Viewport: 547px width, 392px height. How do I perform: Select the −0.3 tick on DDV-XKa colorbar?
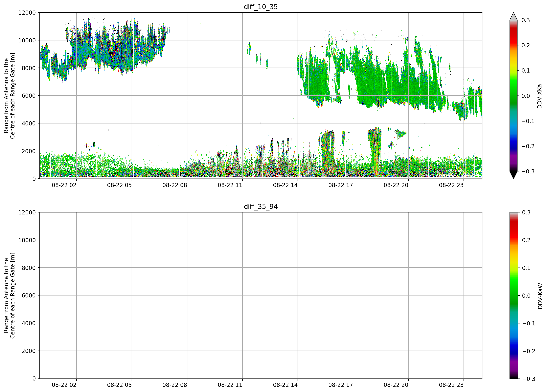pos(528,171)
